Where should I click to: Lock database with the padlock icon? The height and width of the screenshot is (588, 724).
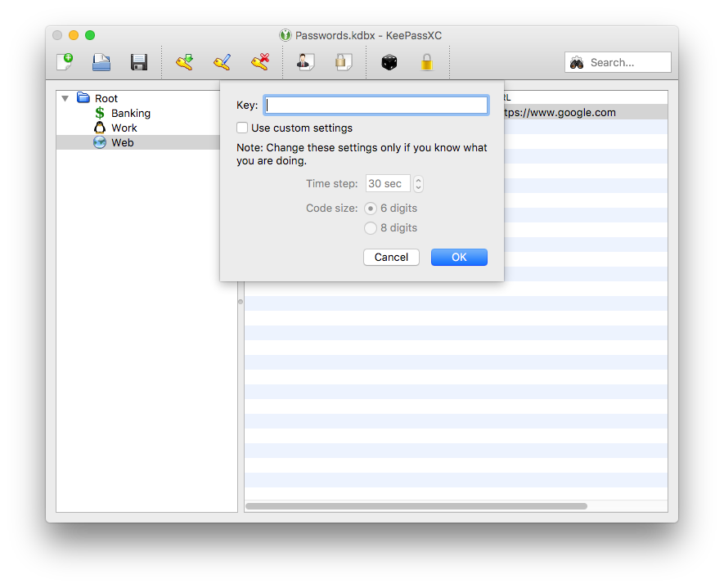[x=427, y=62]
